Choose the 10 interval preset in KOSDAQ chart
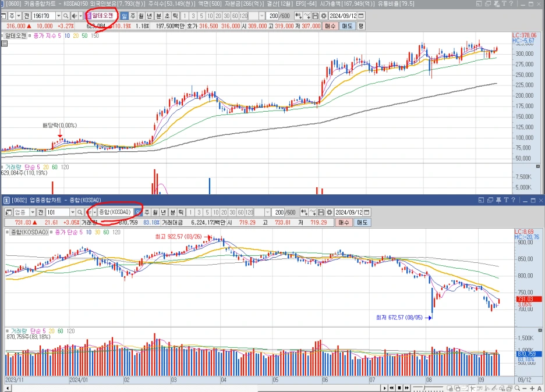This screenshot has width=545, height=392. tap(215, 212)
